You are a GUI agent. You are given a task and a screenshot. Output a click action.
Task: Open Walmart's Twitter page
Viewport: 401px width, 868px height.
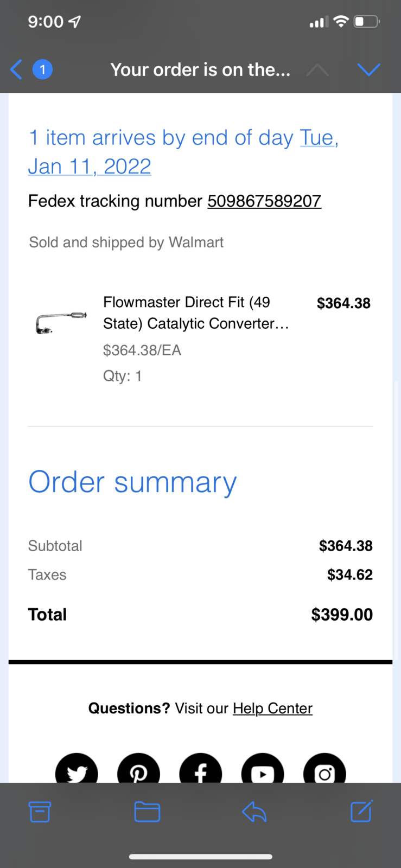click(77, 770)
